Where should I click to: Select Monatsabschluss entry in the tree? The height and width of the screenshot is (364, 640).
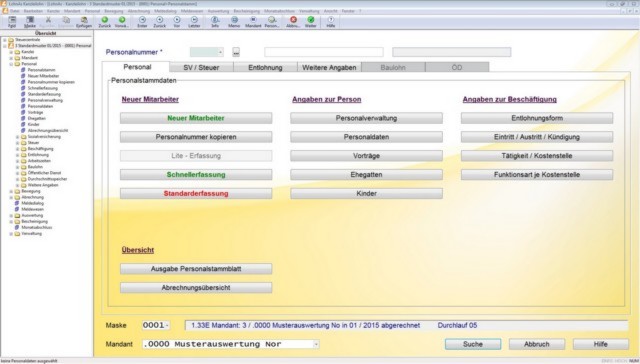coord(36,227)
